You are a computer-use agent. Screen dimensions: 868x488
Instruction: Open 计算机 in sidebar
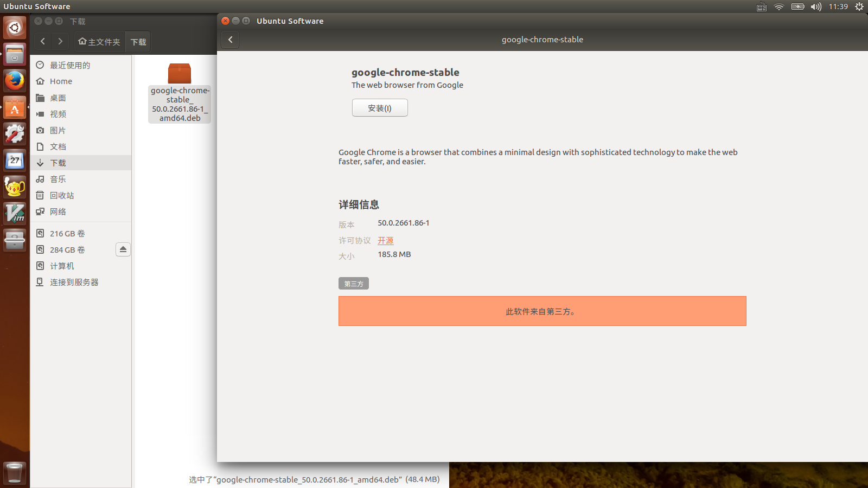coord(81,266)
